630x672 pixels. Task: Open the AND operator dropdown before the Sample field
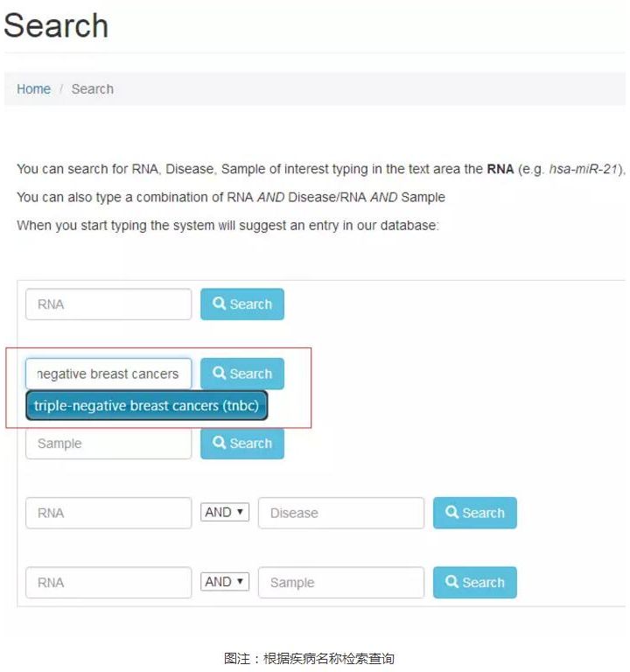tap(226, 582)
